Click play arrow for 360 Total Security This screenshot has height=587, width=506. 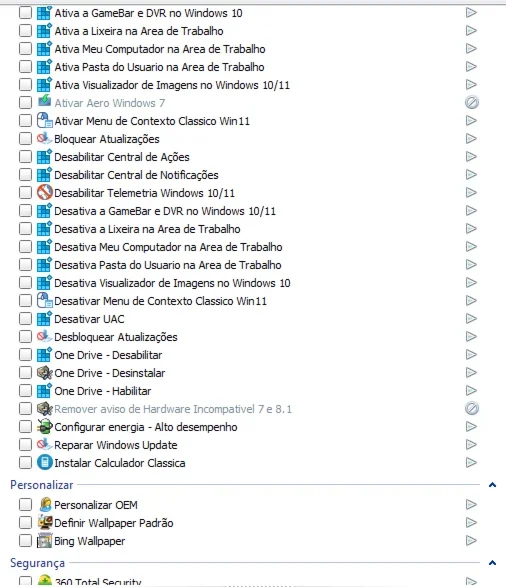point(471,581)
